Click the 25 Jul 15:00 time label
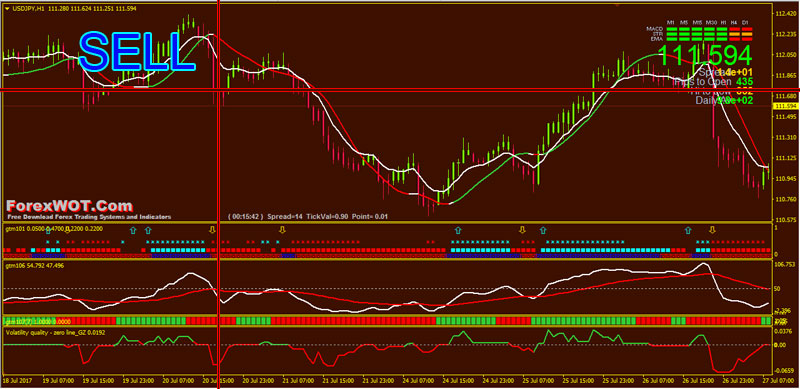Image resolution: width=800 pixels, height=389 pixels. point(579,381)
